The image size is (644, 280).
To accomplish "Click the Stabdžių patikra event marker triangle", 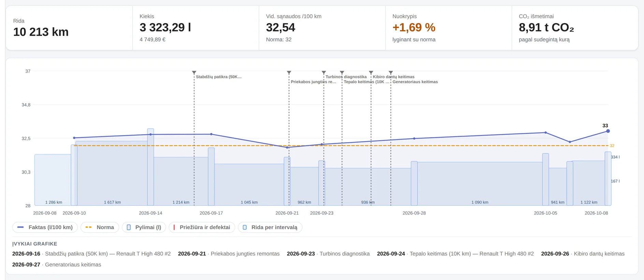I will (194, 73).
